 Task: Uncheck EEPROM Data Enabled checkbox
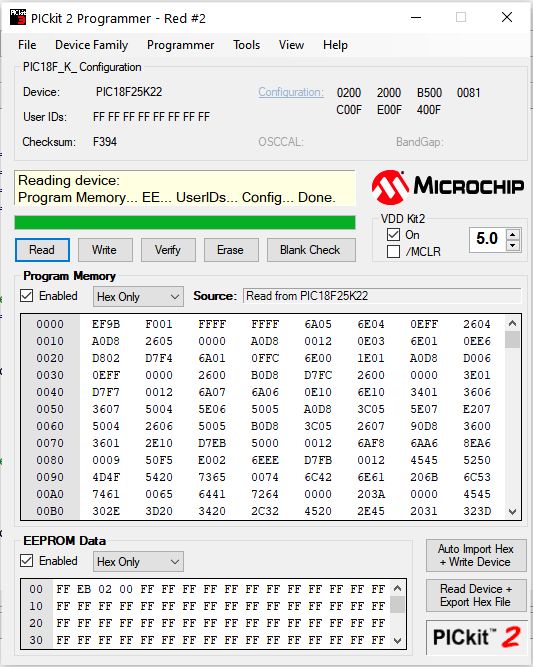pyautogui.click(x=26, y=561)
